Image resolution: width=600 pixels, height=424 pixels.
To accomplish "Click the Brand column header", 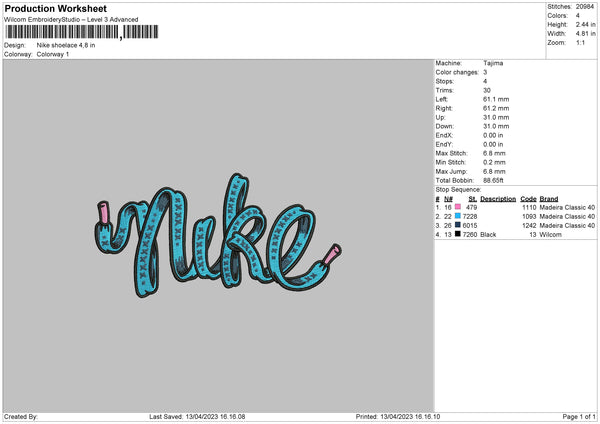I will point(549,199).
